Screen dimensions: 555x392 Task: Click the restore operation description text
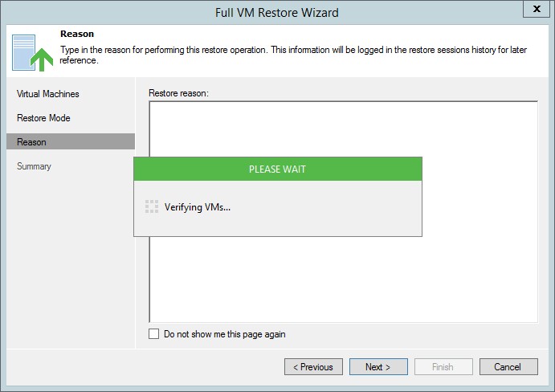tap(293, 55)
